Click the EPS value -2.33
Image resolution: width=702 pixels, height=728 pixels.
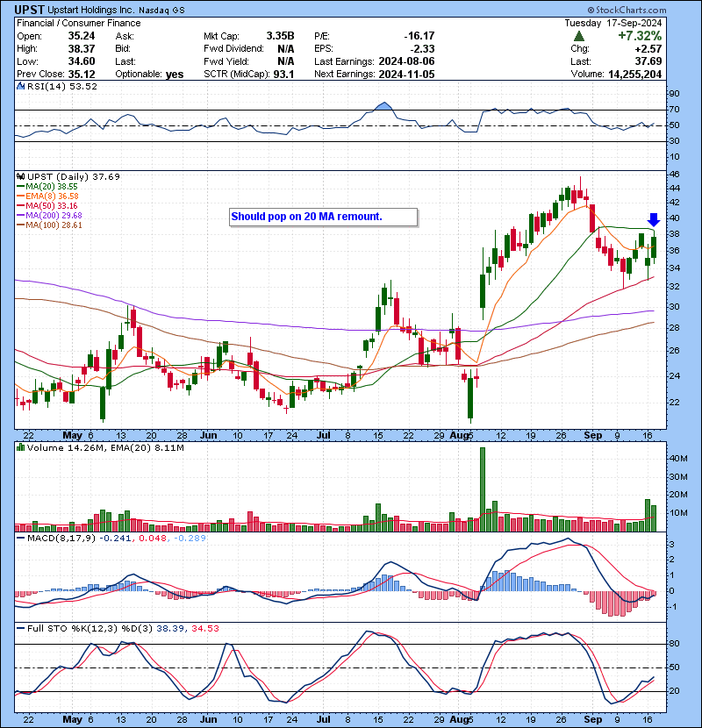(422, 48)
